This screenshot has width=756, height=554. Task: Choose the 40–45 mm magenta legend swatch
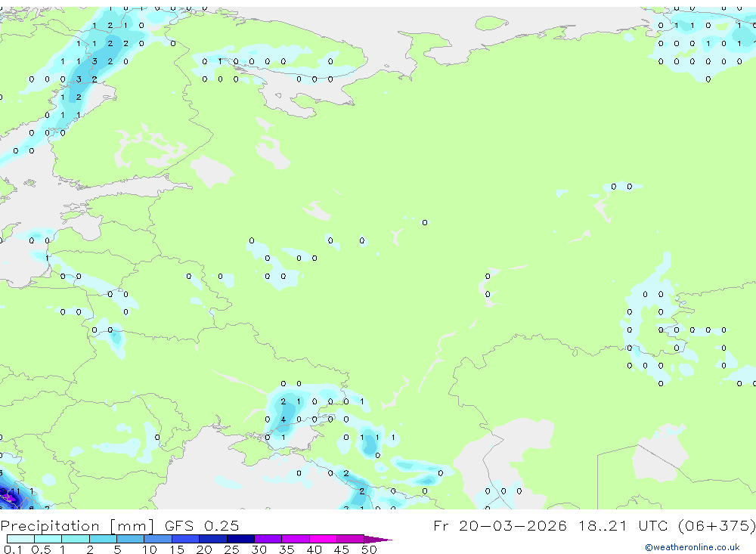323,539
